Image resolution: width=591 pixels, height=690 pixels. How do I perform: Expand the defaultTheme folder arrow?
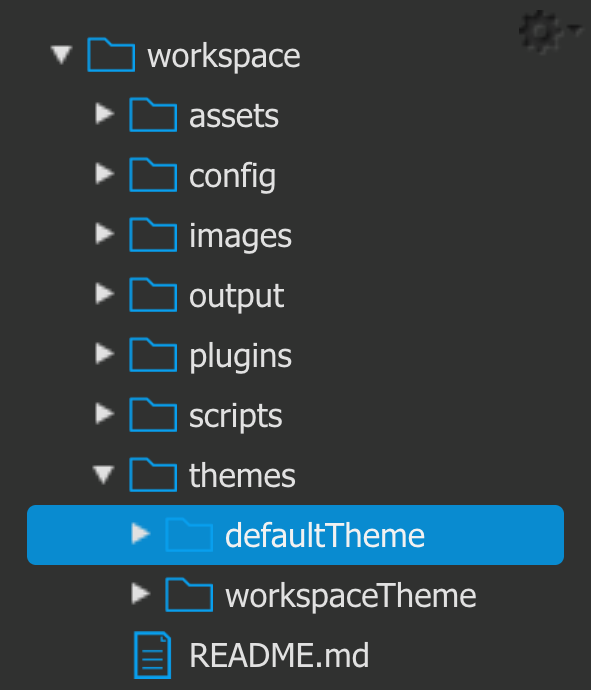141,533
